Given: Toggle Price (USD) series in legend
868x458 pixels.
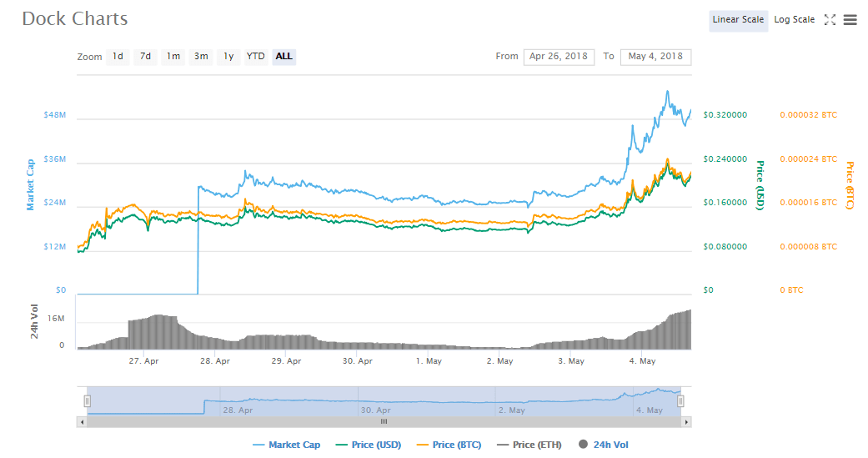Looking at the screenshot, I should tap(369, 445).
